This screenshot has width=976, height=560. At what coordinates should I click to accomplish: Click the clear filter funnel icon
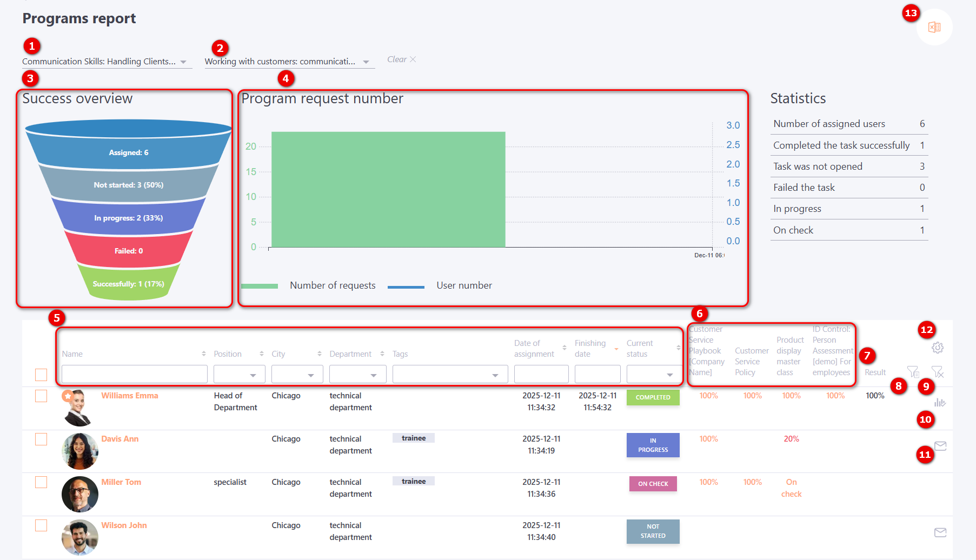(x=937, y=371)
